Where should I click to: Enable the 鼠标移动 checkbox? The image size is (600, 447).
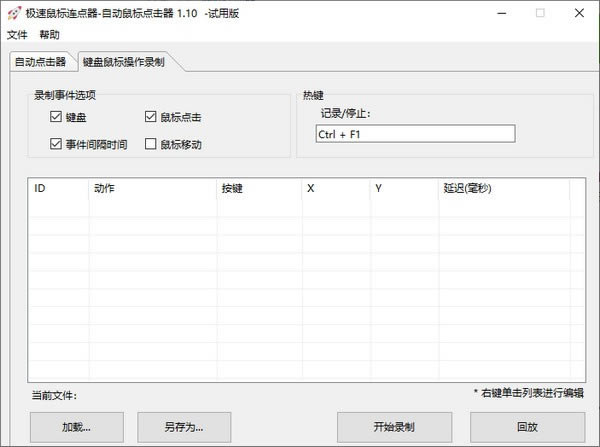coord(151,144)
